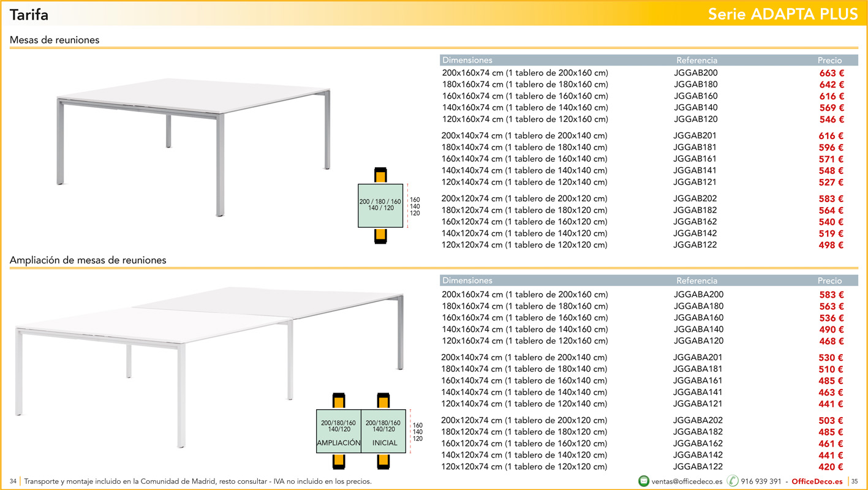
Task: Click the INICIAL box in the diagram
Action: tap(384, 431)
